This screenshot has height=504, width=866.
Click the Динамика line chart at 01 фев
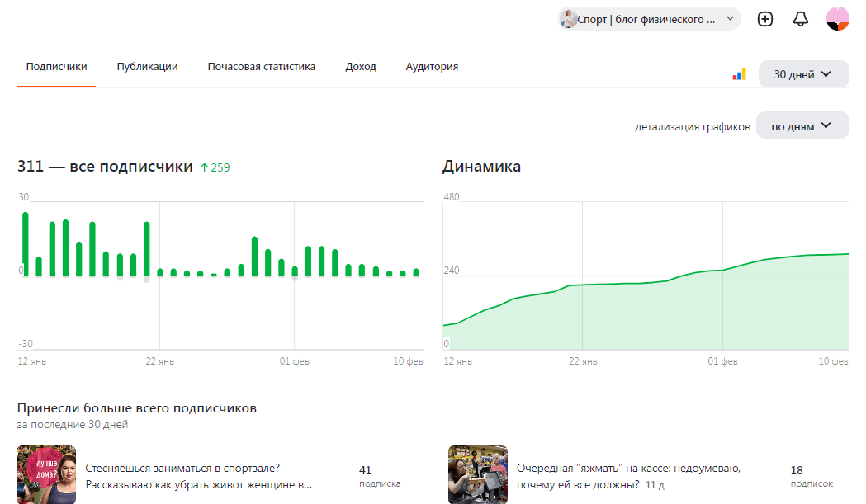pyautogui.click(x=722, y=270)
